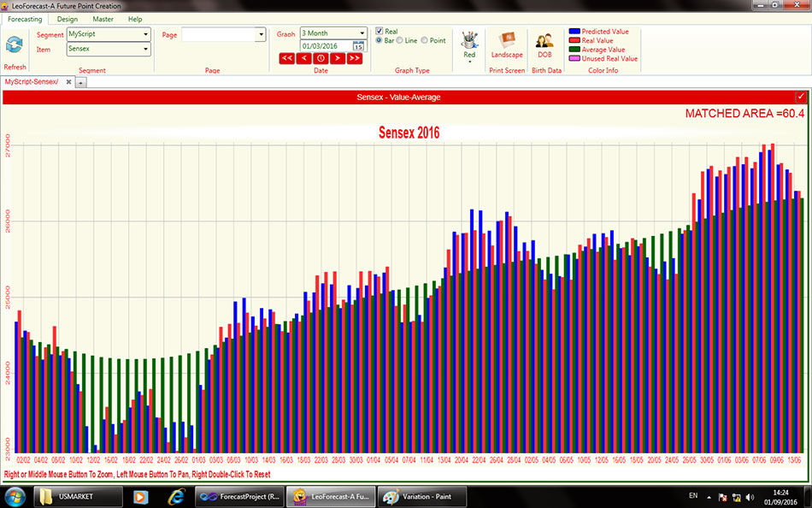Image resolution: width=812 pixels, height=508 pixels.
Task: Select the Bar graph type
Action: (379, 40)
